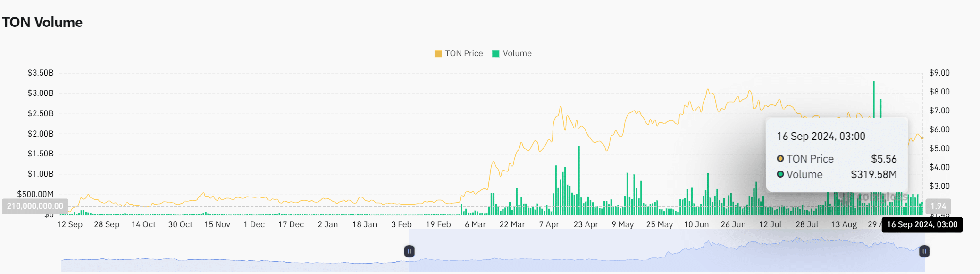The image size is (980, 274).
Task: Click the right range slider handle
Action: (924, 251)
